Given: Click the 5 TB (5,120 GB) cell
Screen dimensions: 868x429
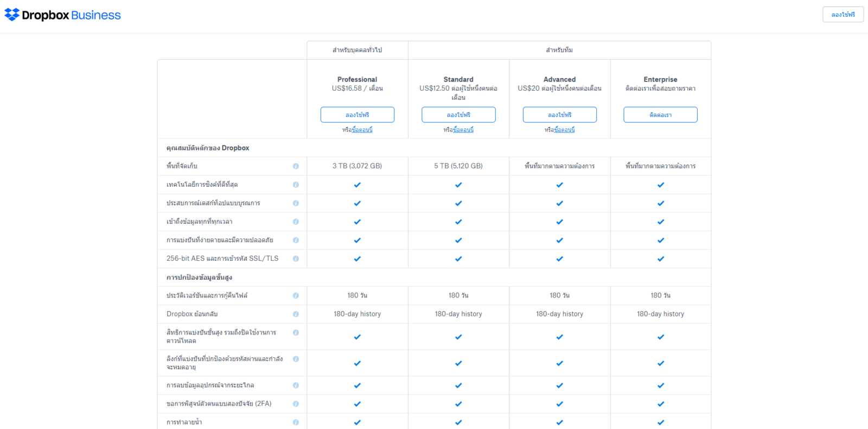Looking at the screenshot, I should (x=458, y=166).
